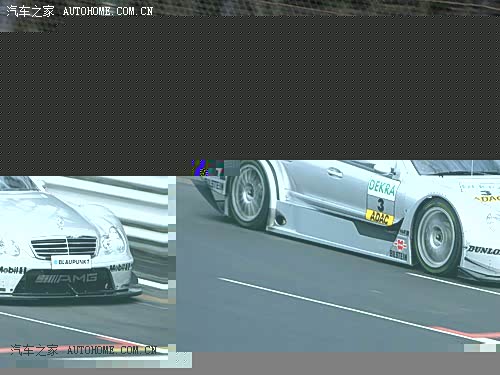Click the Bilstein logo on side skirt
Viewport: 500px width, 375px height.
(399, 255)
